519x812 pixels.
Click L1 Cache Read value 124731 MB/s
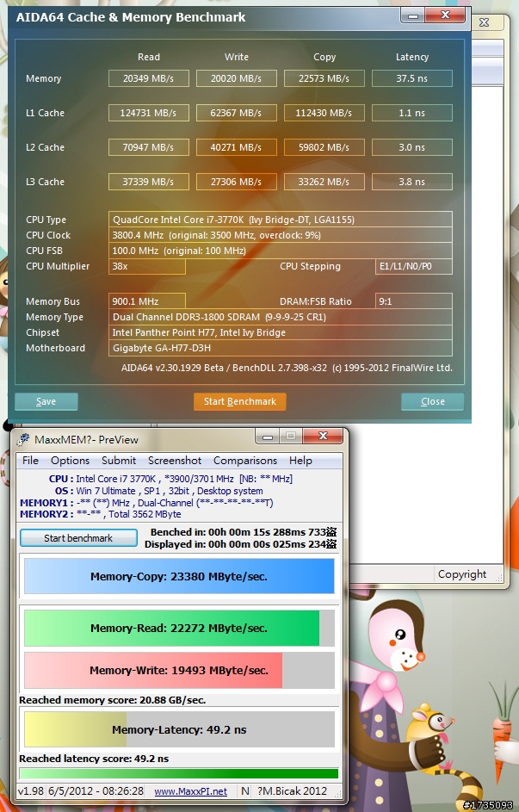149,113
